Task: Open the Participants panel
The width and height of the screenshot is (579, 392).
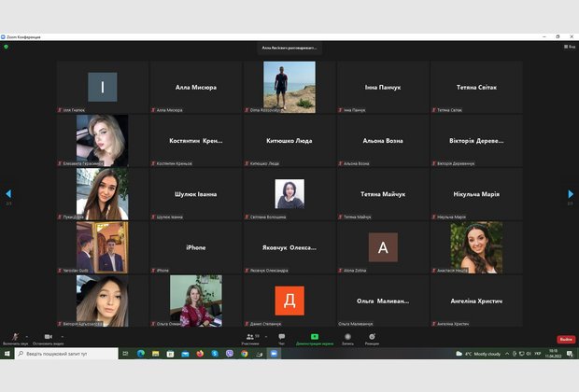Action: coord(249,337)
